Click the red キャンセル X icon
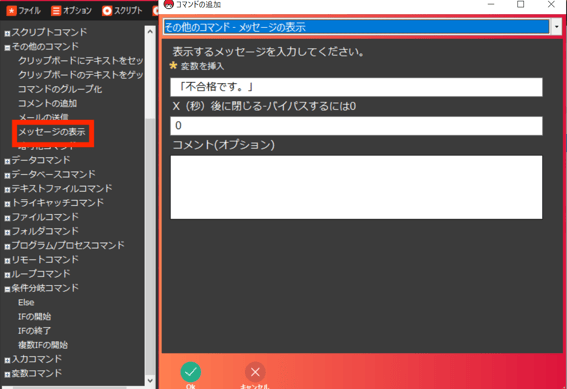The width and height of the screenshot is (567, 389). pos(255,372)
